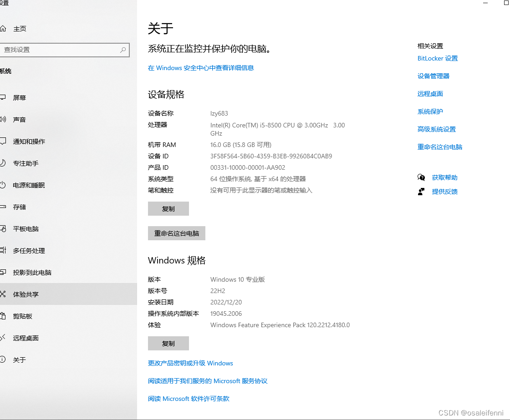Click the magnifier icon in search box
Viewport: 510px width, 420px height.
click(x=123, y=50)
